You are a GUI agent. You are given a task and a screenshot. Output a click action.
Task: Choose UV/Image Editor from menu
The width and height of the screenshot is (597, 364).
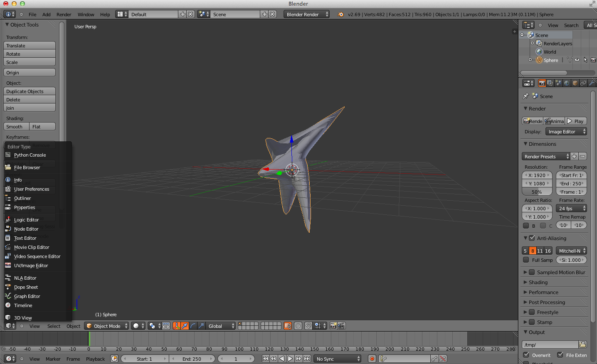(x=31, y=266)
